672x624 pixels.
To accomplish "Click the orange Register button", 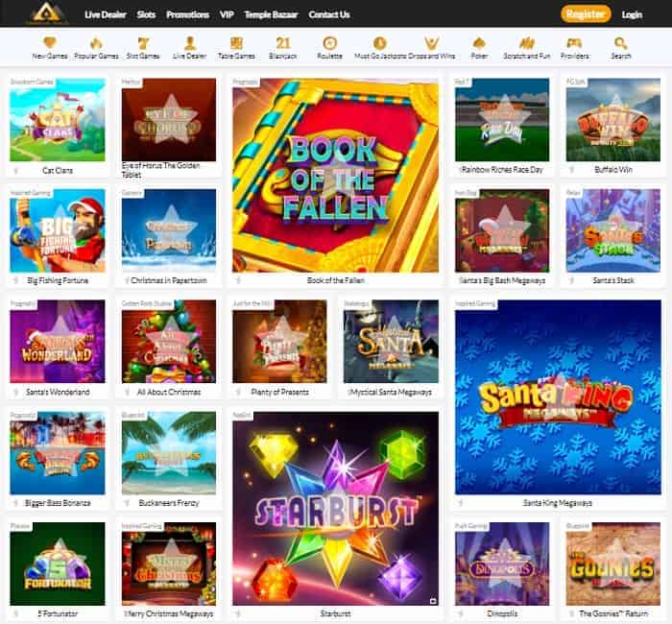I will 586,14.
